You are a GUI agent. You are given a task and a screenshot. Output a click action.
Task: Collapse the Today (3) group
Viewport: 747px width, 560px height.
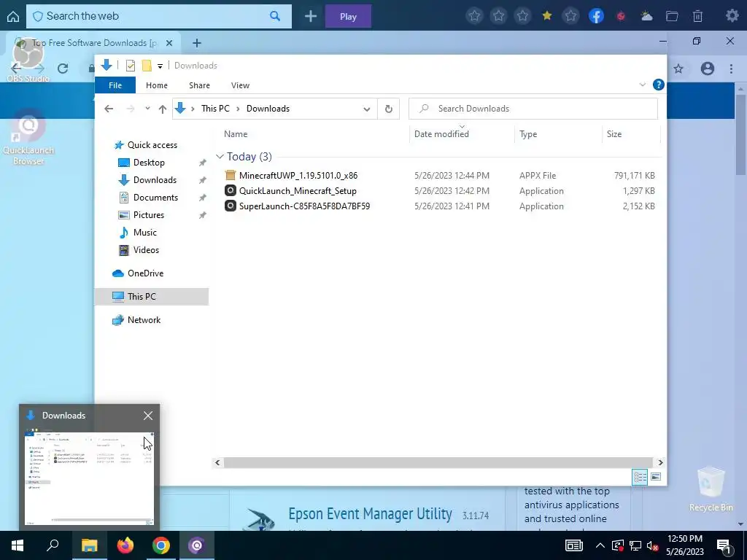point(220,157)
